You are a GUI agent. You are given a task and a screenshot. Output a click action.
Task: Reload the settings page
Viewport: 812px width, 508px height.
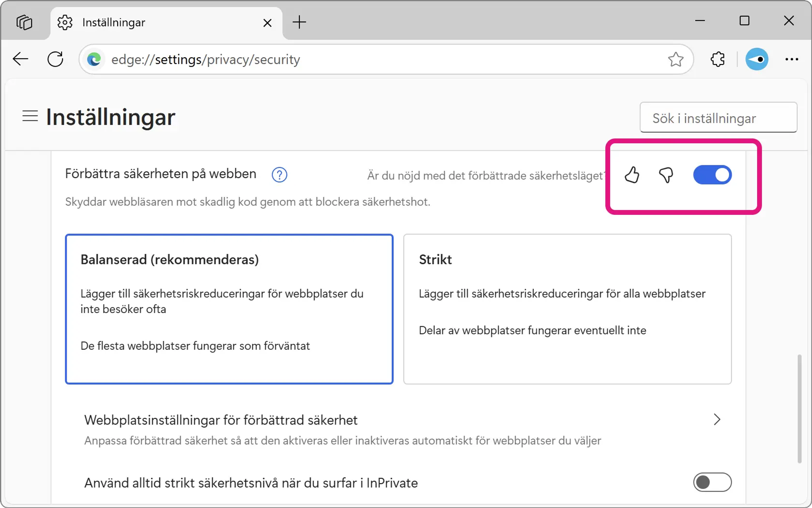55,60
